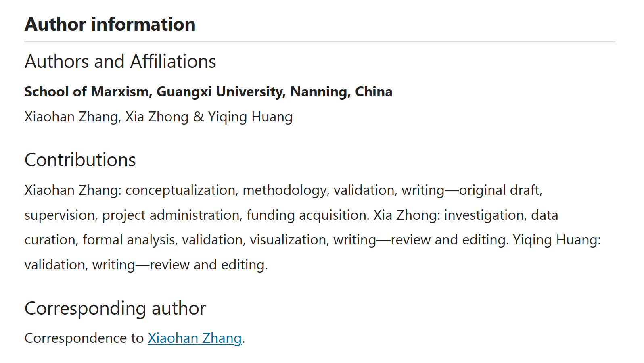Image resolution: width=644 pixels, height=363 pixels.
Task: Click the word "methodology" in Contributions
Action: (284, 190)
